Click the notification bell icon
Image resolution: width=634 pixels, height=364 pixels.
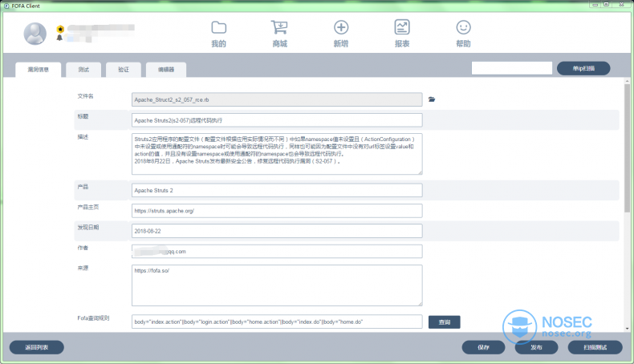coord(59,38)
